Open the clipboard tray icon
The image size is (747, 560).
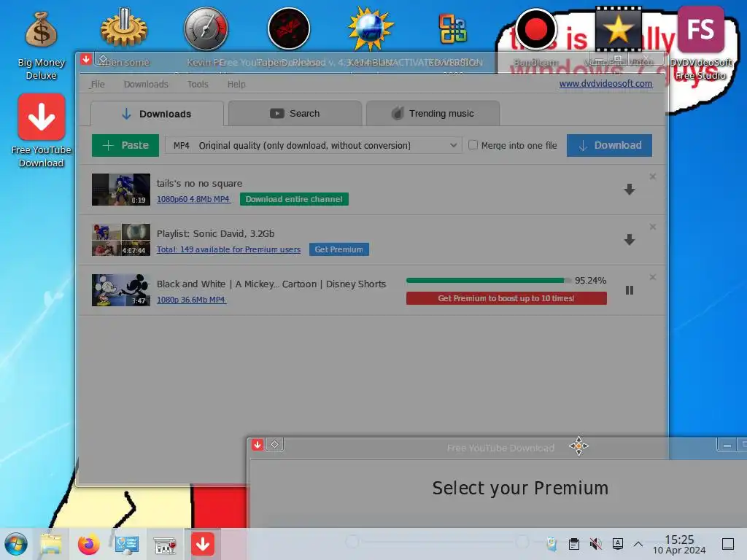click(574, 543)
